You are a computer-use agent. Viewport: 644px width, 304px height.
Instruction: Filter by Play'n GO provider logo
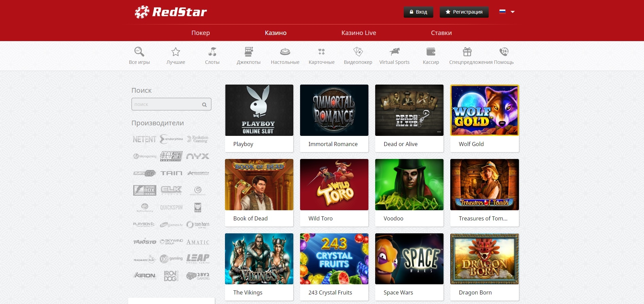144,173
